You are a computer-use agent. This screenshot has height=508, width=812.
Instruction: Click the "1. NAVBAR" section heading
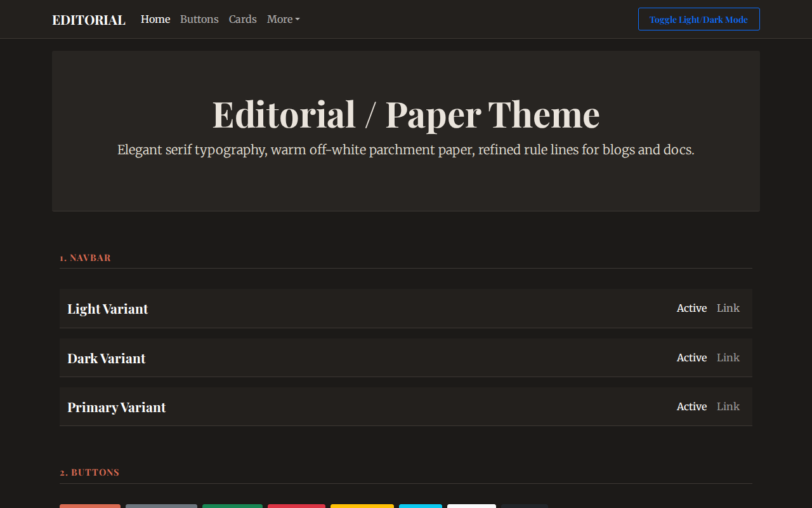86,258
